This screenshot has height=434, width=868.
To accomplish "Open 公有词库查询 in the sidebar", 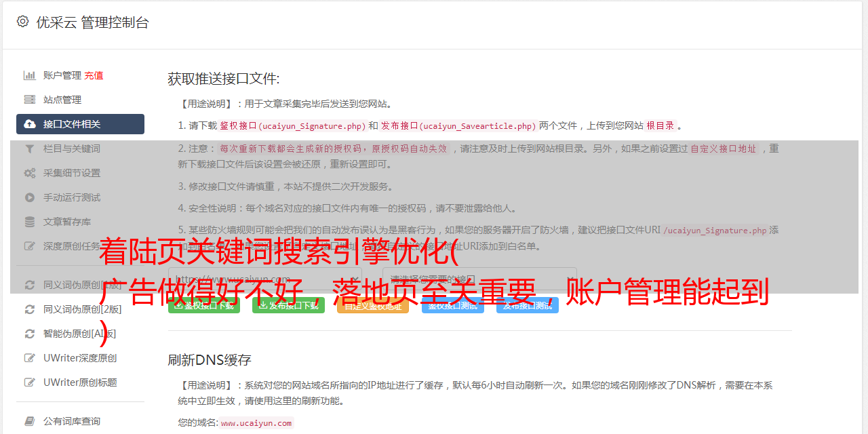I will [72, 421].
